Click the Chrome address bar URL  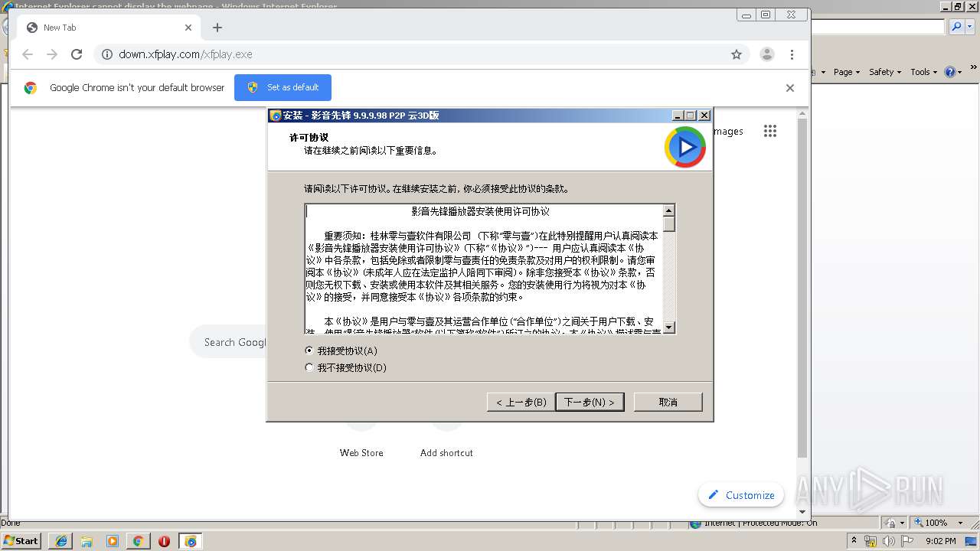click(185, 54)
